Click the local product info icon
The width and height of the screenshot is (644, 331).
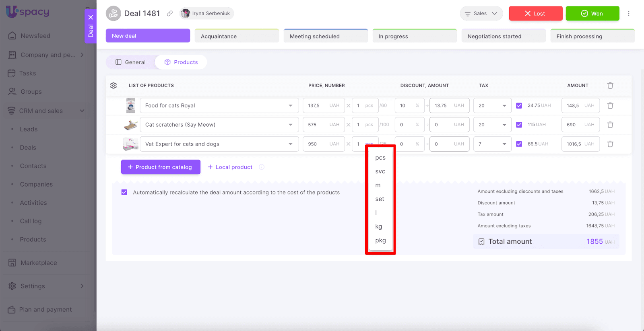pos(262,167)
